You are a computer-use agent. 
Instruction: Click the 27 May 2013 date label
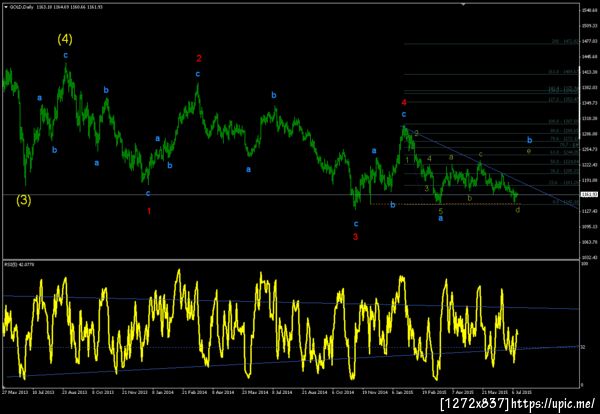pos(13,392)
